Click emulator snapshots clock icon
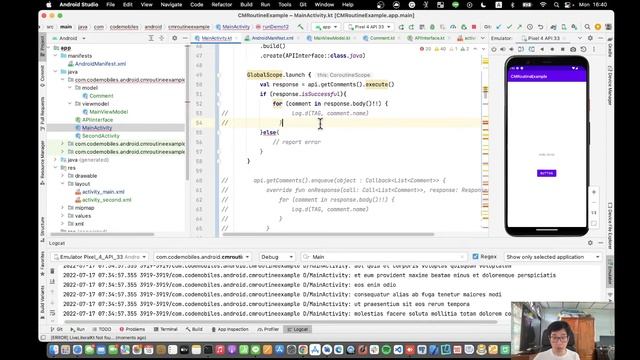Viewport: 640px width, 360px height. pyautogui.click(x=584, y=49)
